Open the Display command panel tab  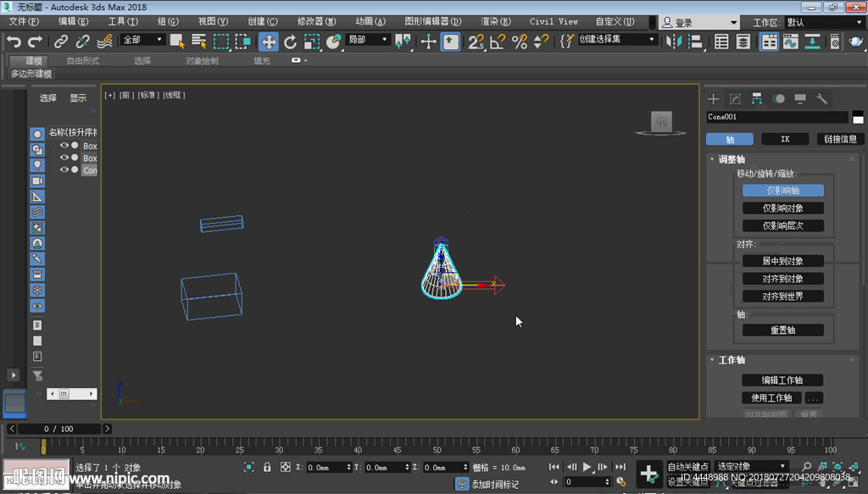click(x=800, y=99)
